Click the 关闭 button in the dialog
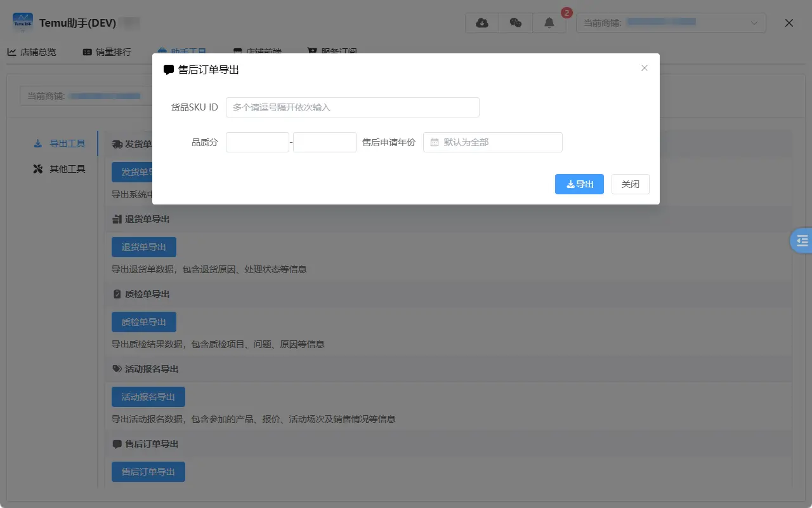 [x=630, y=184]
